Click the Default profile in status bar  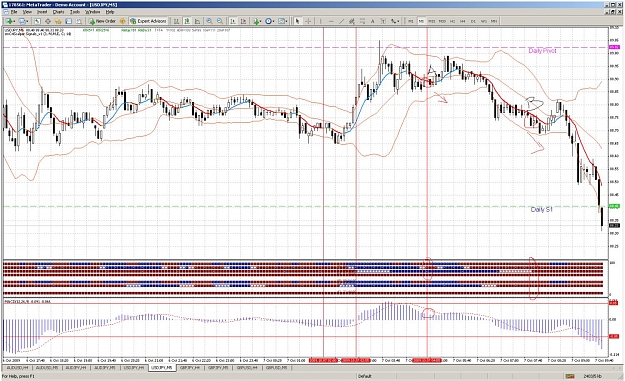point(365,376)
